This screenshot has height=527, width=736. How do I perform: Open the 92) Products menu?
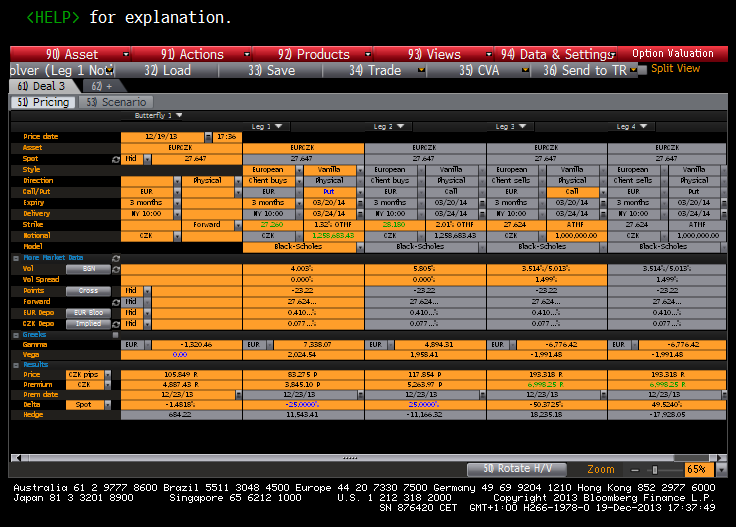pos(313,54)
